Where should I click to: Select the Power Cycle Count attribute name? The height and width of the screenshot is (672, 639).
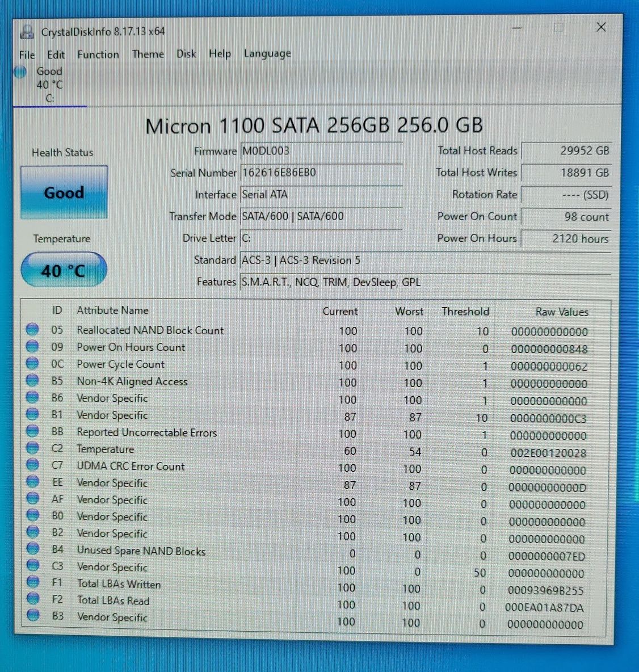120,364
